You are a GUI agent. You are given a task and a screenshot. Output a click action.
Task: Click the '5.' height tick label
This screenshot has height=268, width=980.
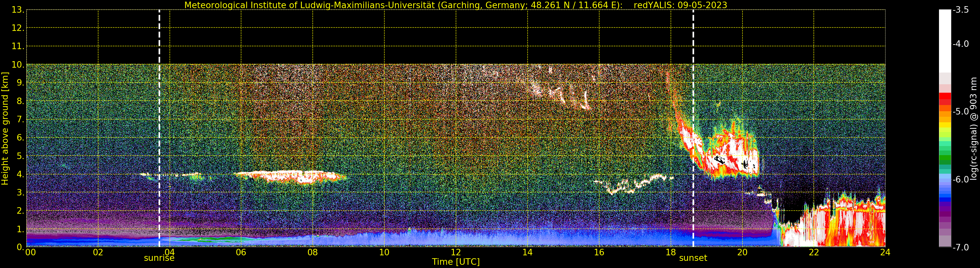coord(20,156)
